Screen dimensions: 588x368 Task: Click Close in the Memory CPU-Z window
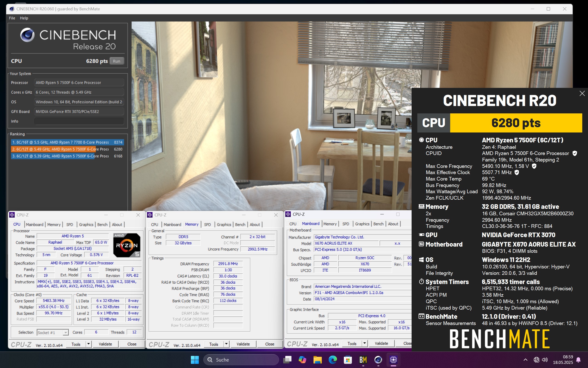click(x=269, y=344)
